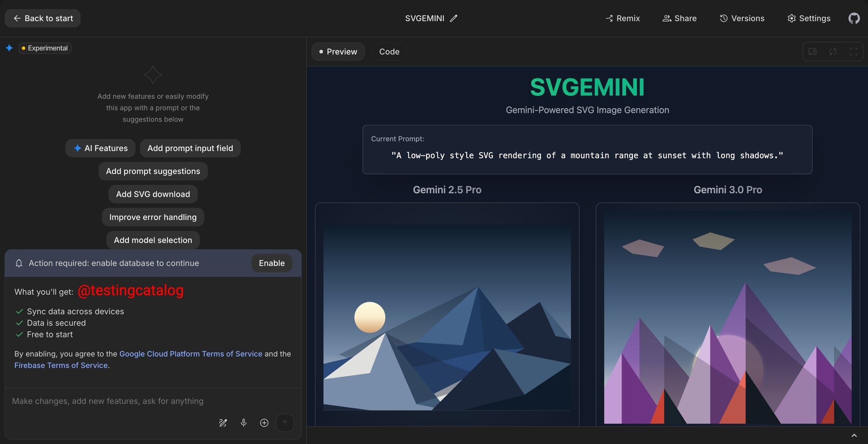Select the microphone icon in the chat input
868x444 pixels.
(243, 422)
